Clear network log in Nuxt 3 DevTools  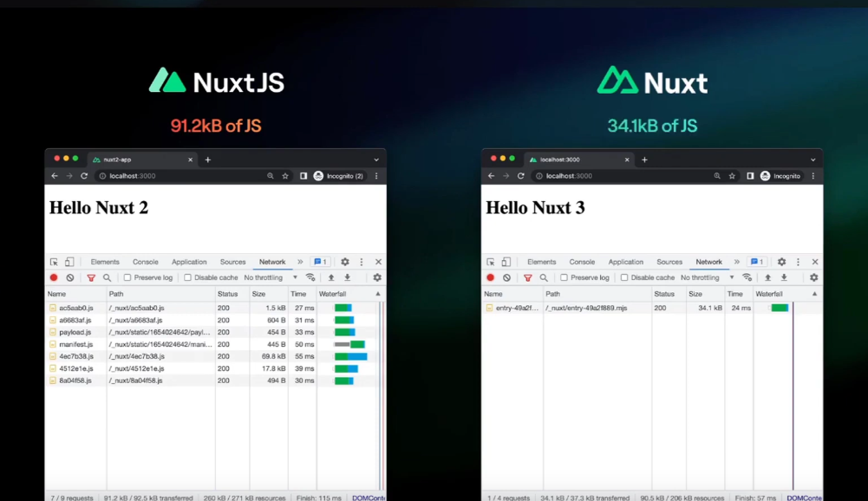[506, 277]
